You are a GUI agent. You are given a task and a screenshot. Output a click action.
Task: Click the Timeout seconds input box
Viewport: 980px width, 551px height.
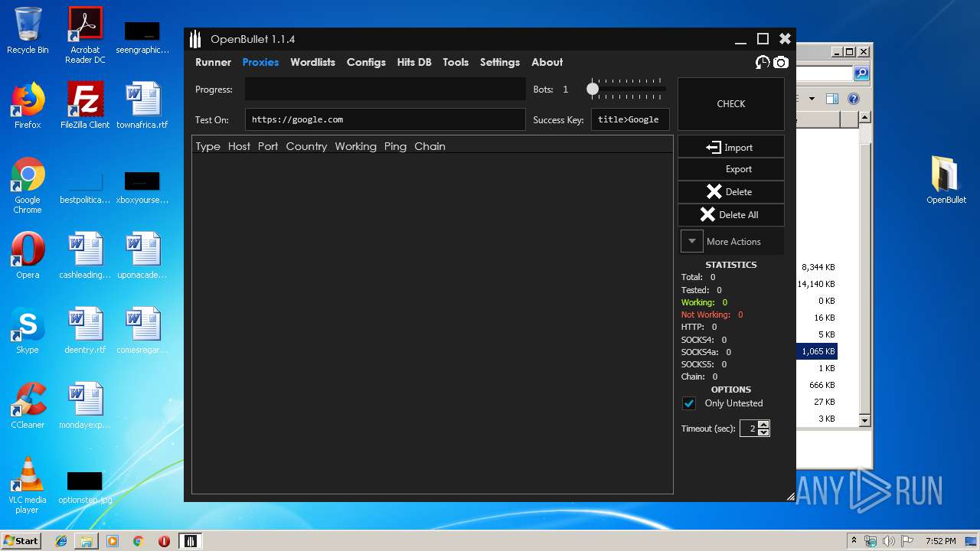749,429
